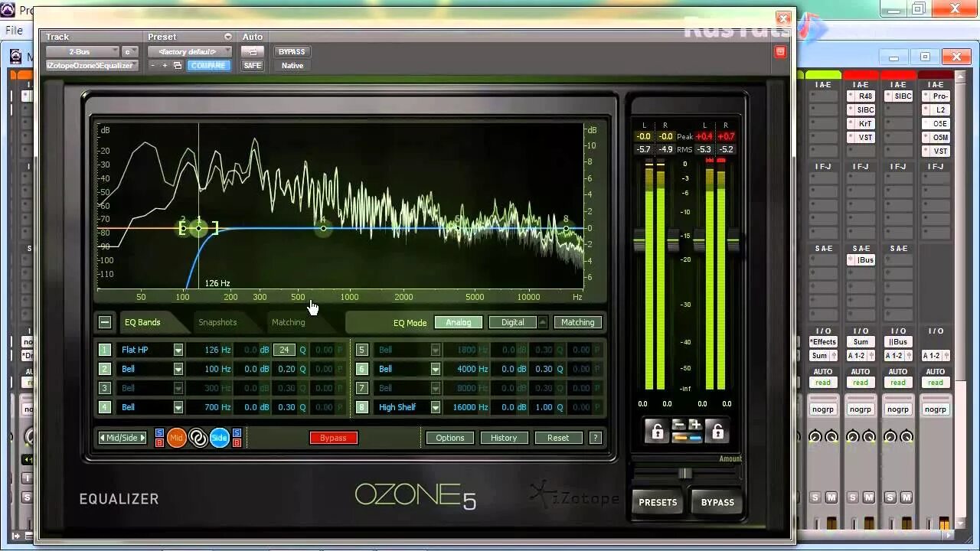Click the orange-blue channel link icon
The width and height of the screenshot is (980, 551).
point(687,437)
